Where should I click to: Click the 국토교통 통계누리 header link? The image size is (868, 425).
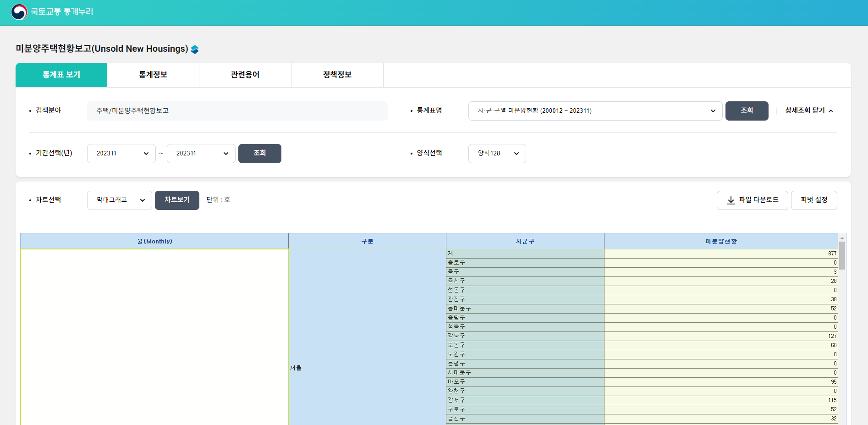coord(62,11)
